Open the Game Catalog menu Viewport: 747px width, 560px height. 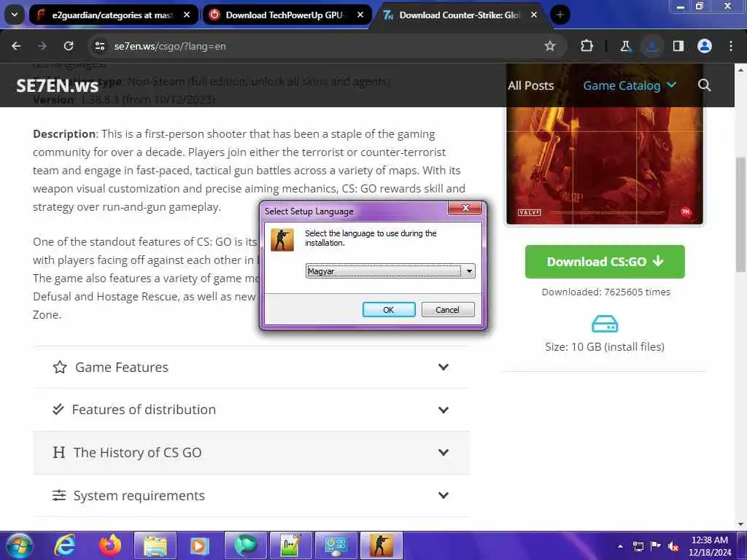click(630, 86)
